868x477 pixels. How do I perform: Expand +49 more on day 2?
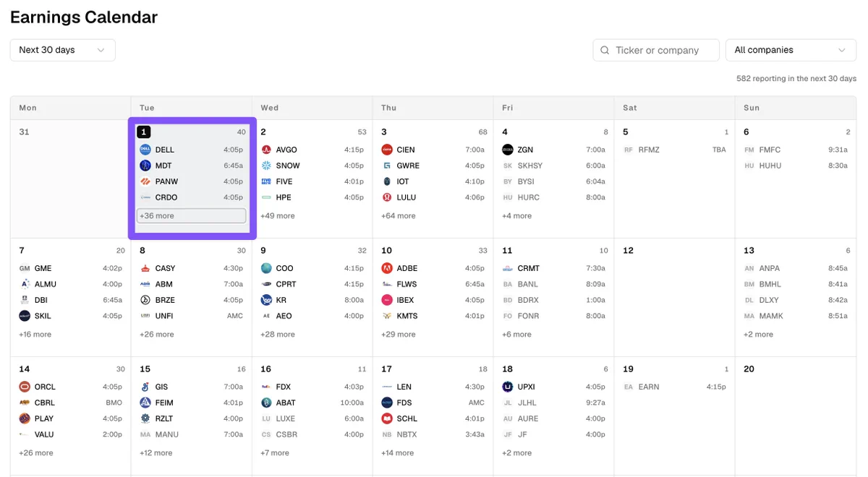point(278,216)
